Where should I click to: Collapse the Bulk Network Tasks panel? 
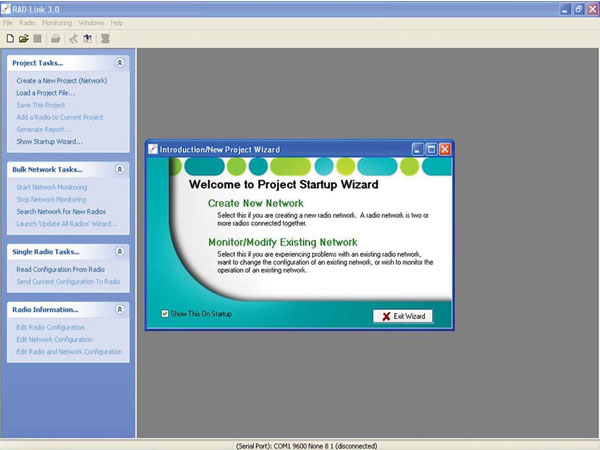pyautogui.click(x=120, y=169)
